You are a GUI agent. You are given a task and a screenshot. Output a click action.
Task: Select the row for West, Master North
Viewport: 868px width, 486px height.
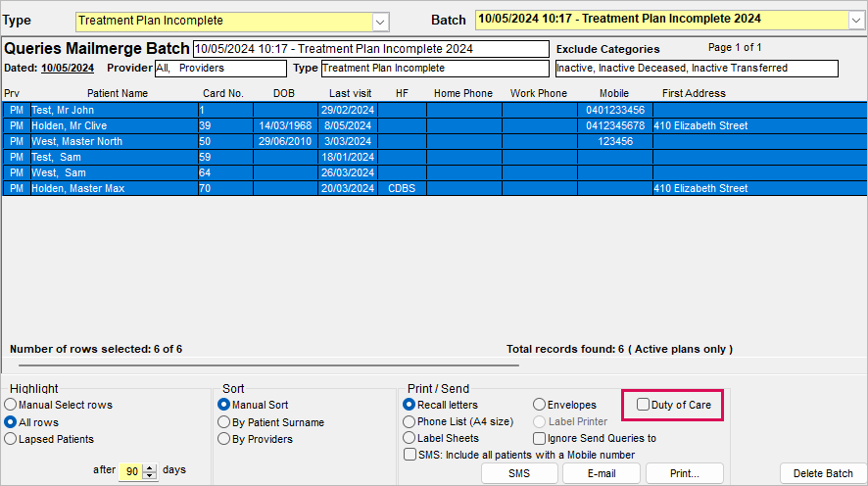pyautogui.click(x=435, y=141)
